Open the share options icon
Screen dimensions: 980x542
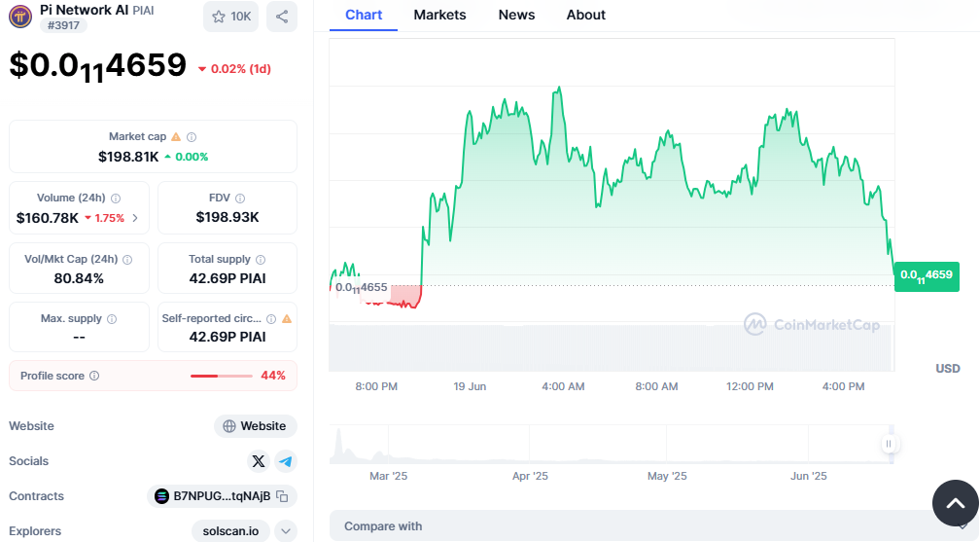(x=282, y=17)
